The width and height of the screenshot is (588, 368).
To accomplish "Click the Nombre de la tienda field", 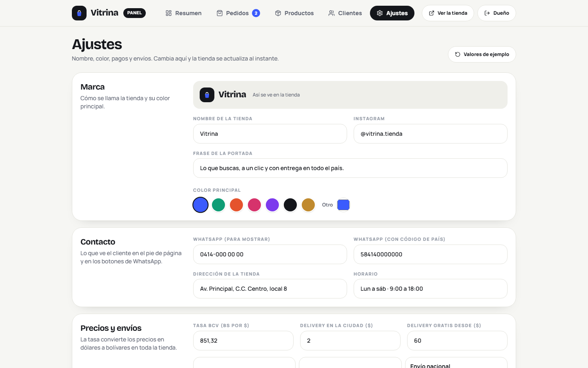I will pyautogui.click(x=270, y=134).
